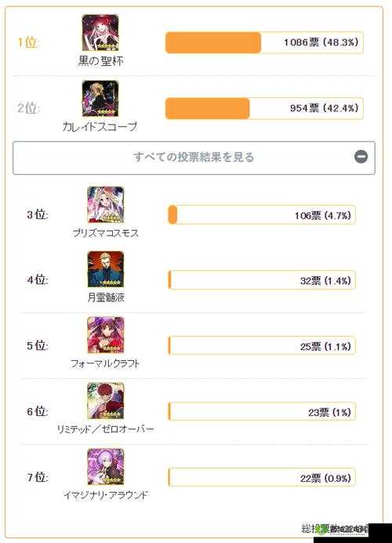Image resolution: width=392 pixels, height=543 pixels.
Task: Click the カレイドスコープ card icon
Action: pos(100,99)
